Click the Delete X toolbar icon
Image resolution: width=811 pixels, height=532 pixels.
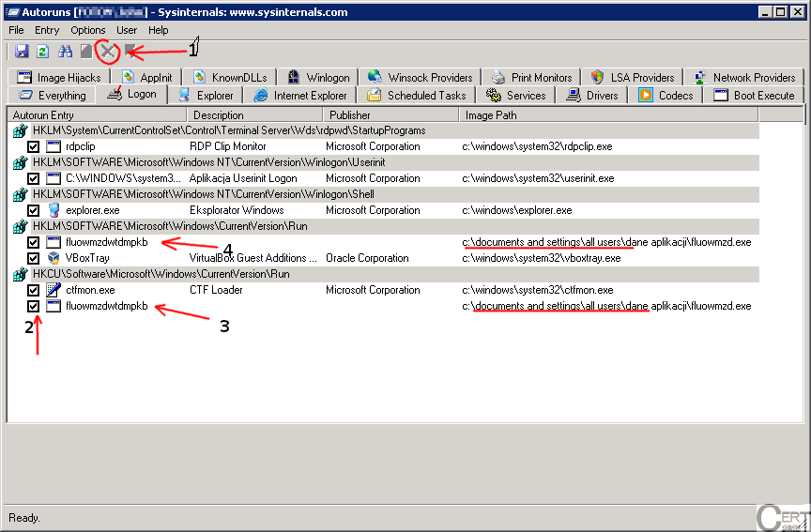[108, 52]
